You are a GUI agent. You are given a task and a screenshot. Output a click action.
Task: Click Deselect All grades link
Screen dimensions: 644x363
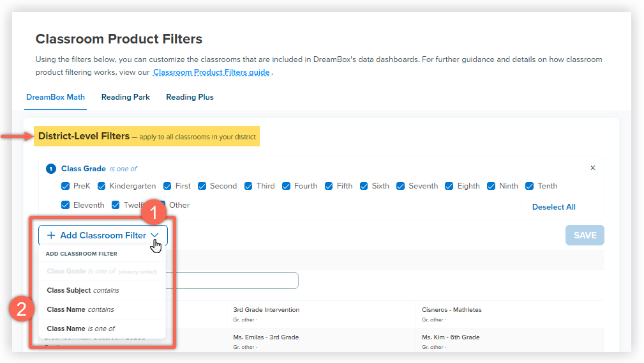tap(553, 207)
